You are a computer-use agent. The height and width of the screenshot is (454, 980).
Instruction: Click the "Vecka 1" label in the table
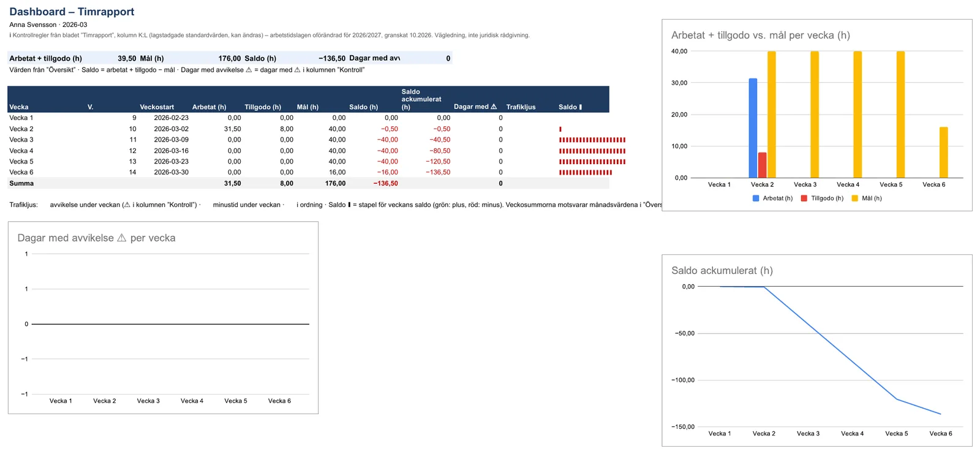click(x=21, y=118)
